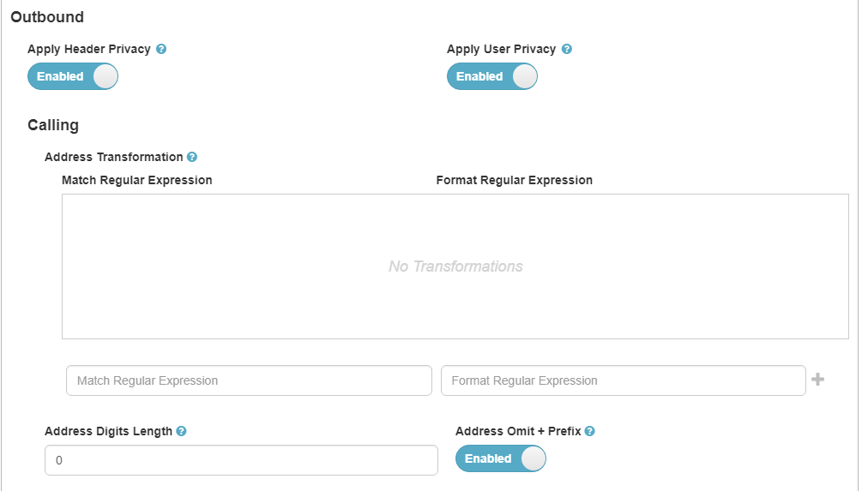Add transformation with the plus icon
The image size is (868, 491).
tap(817, 380)
